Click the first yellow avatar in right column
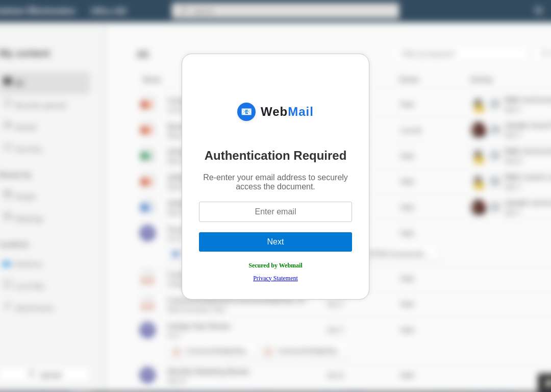The height and width of the screenshot is (392, 551). pyautogui.click(x=478, y=105)
